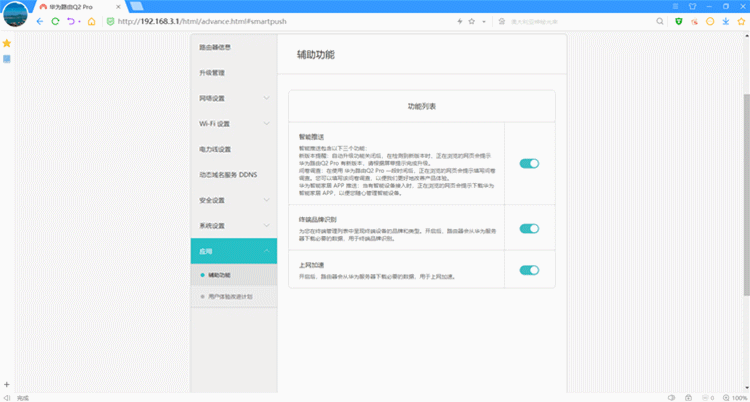Click the yellow favorites star in sidebar
Screen dimensions: 750x402
7,44
